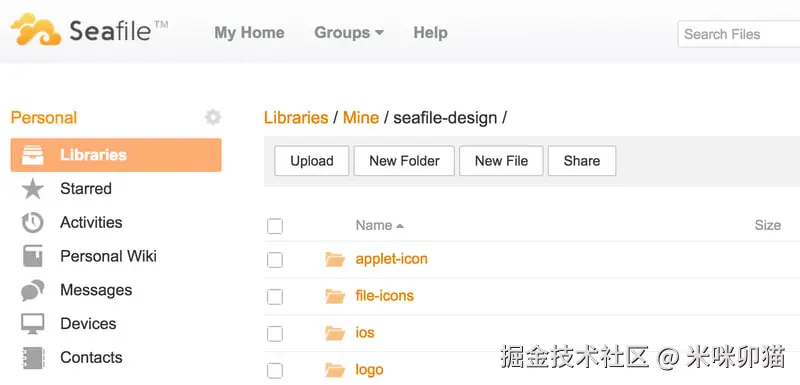This screenshot has width=800, height=385.
Task: Sort by Name column arrow
Action: [x=400, y=226]
